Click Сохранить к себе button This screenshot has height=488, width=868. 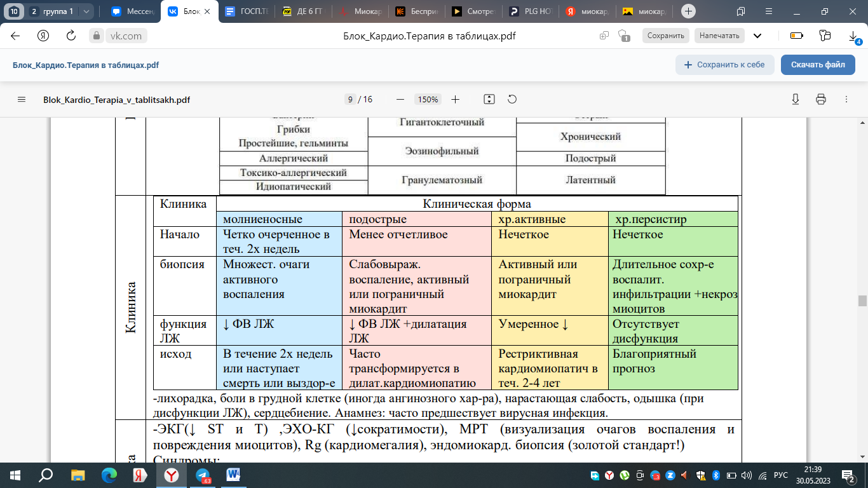(x=724, y=65)
